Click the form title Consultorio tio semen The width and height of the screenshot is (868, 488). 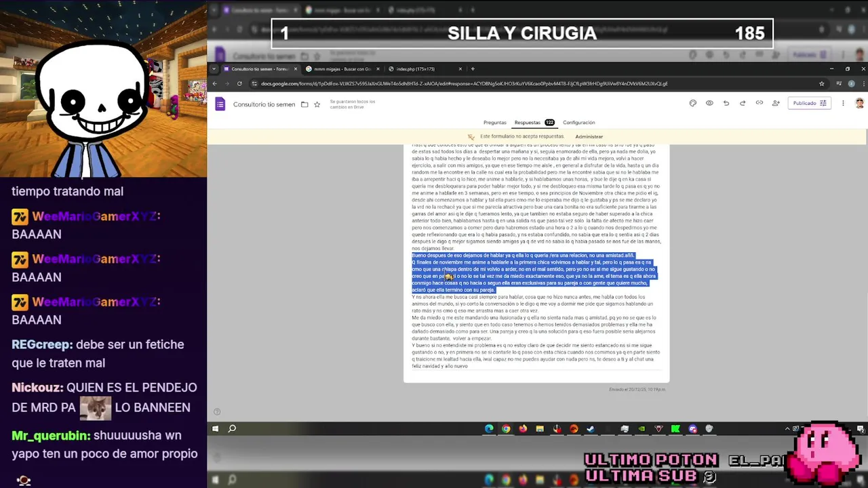pyautogui.click(x=264, y=104)
